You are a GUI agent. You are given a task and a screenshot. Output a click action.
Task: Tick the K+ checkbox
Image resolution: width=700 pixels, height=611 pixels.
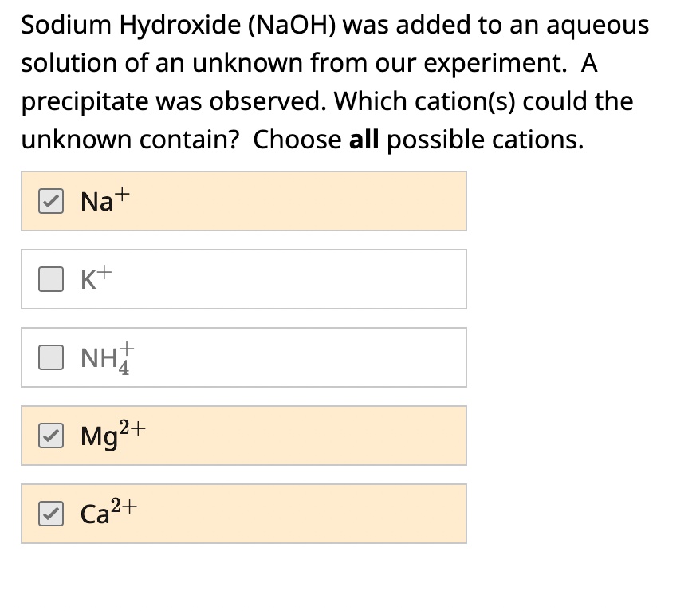pos(52,279)
